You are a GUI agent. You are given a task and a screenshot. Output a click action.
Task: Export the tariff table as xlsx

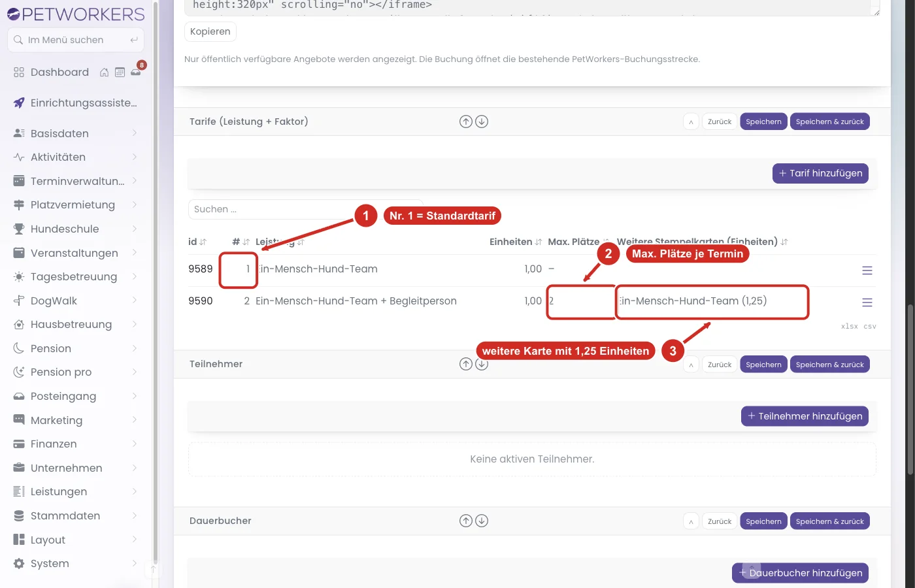[850, 326]
